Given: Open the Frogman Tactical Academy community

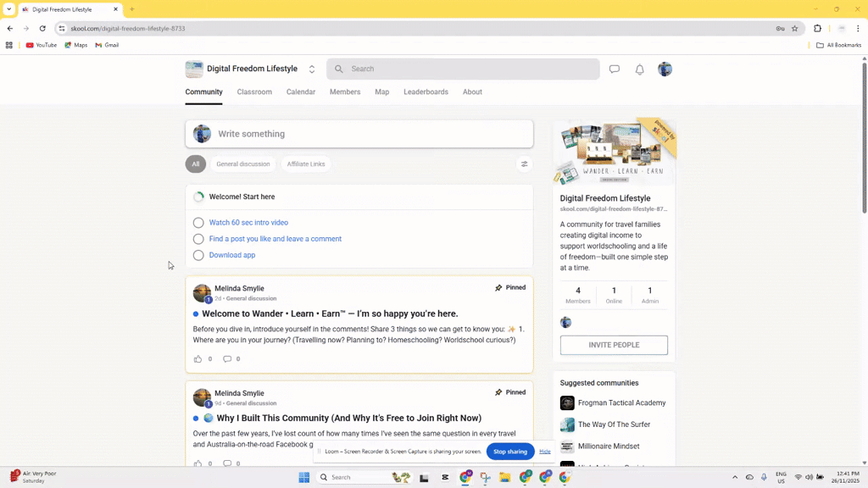Looking at the screenshot, I should point(614,402).
